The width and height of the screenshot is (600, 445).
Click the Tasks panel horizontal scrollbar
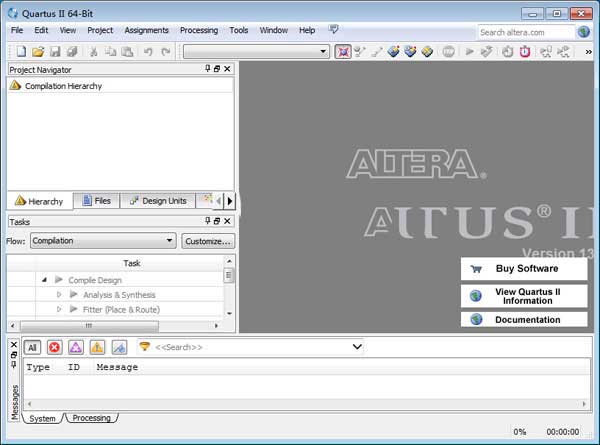pyautogui.click(x=90, y=325)
